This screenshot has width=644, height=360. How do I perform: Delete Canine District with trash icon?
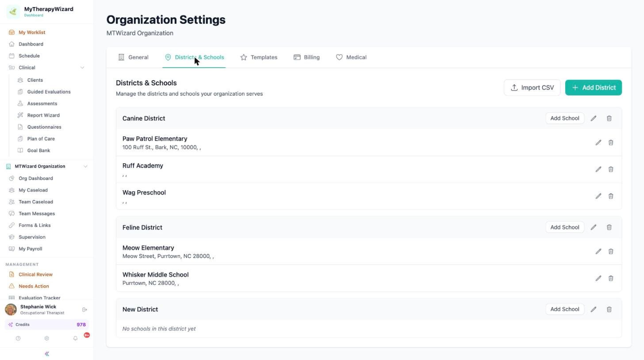pos(609,119)
